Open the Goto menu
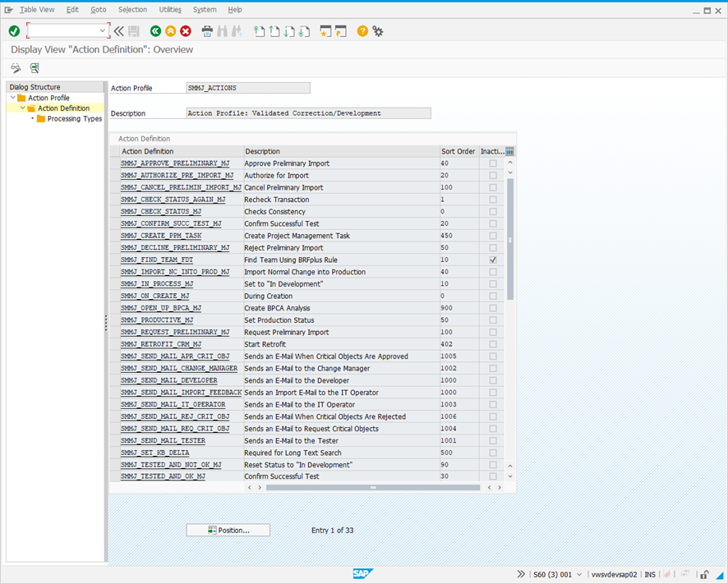728x584 pixels. (99, 10)
